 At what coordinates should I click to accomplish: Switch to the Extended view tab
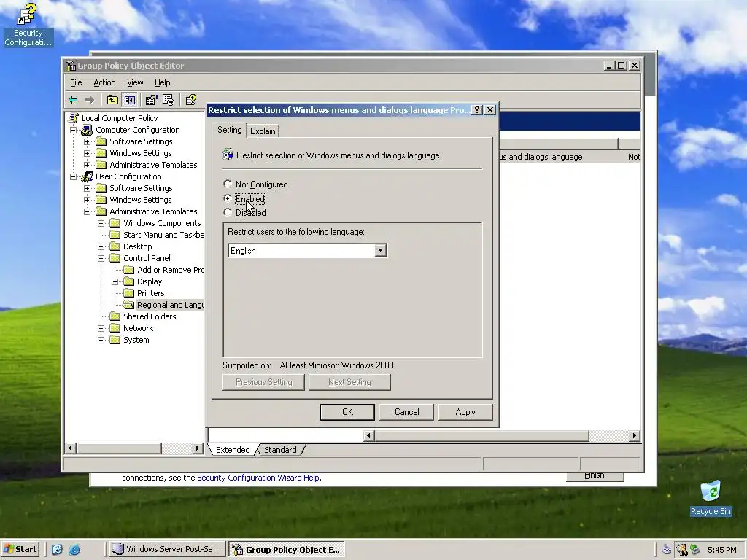click(x=233, y=450)
